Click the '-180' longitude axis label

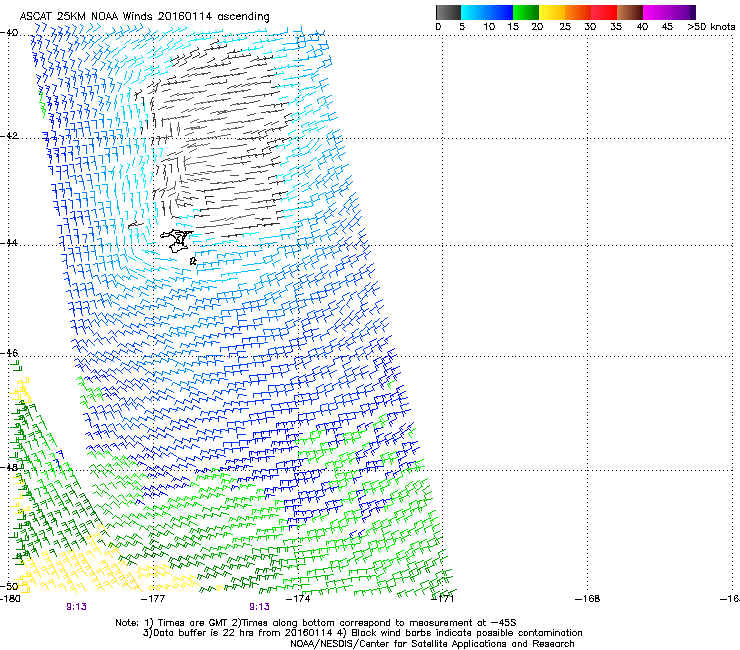pyautogui.click(x=10, y=599)
